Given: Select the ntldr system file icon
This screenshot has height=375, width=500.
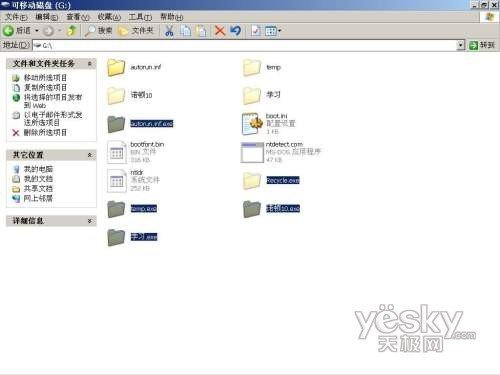Looking at the screenshot, I should [116, 181].
